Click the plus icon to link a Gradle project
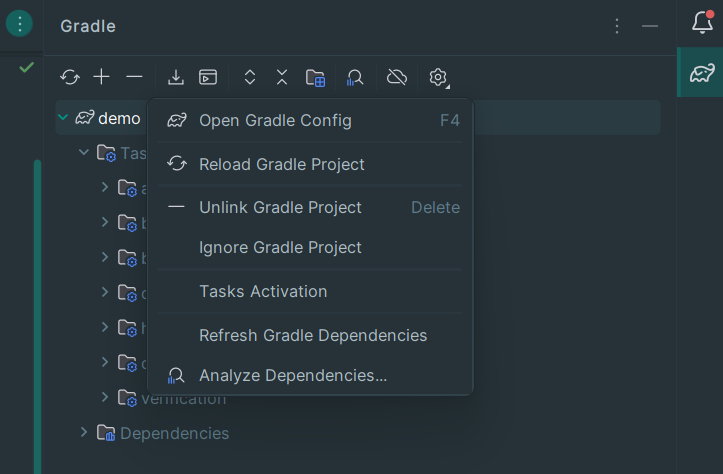Image resolution: width=723 pixels, height=474 pixels. click(102, 77)
